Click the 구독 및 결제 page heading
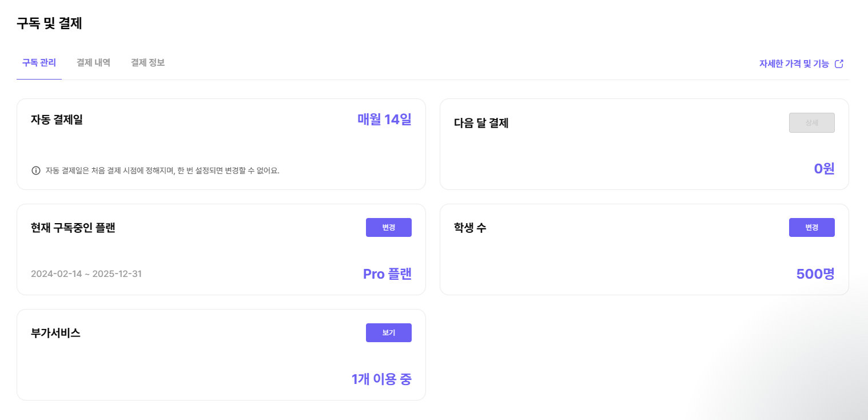The width and height of the screenshot is (868, 420). coord(49,23)
